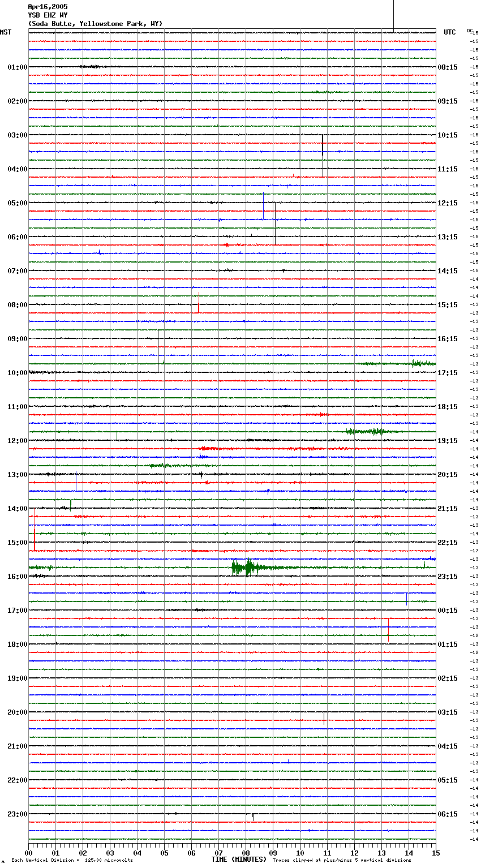Select the 21:00 MST row label

[18, 746]
